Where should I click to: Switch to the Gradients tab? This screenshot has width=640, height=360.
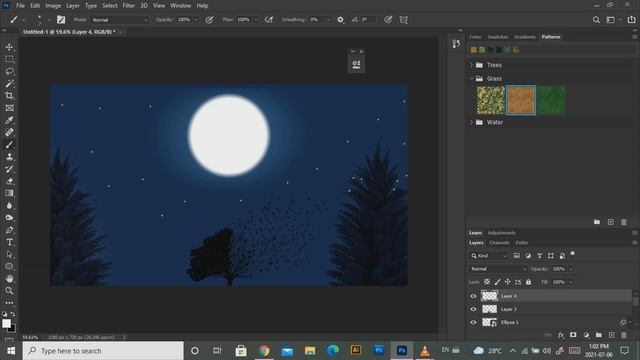tap(524, 37)
